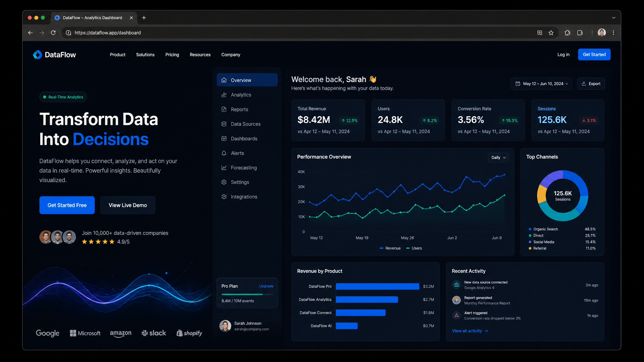Click the side panel icon in toolbar

(x=580, y=33)
